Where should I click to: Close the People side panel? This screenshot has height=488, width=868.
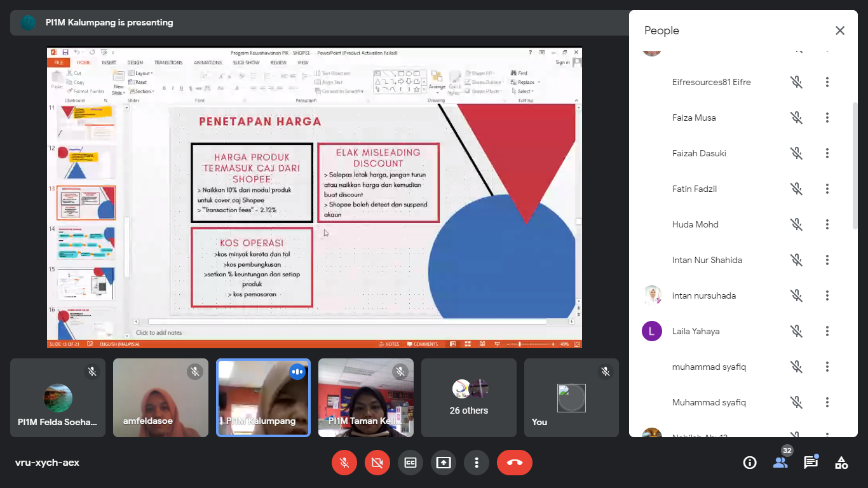840,30
